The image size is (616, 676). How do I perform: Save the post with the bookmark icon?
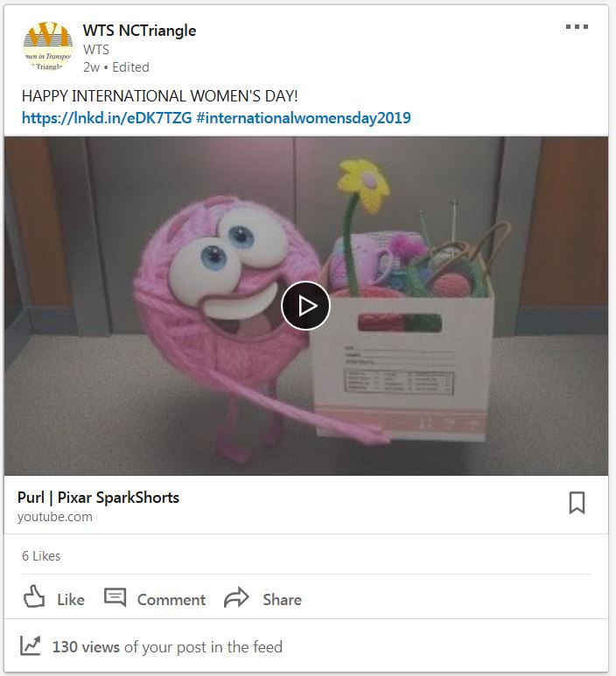(x=577, y=503)
